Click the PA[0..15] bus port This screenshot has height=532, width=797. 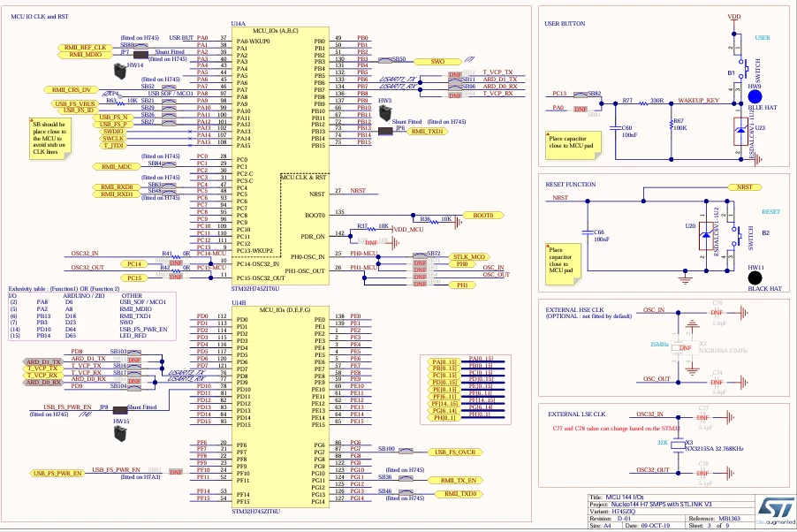(x=444, y=361)
